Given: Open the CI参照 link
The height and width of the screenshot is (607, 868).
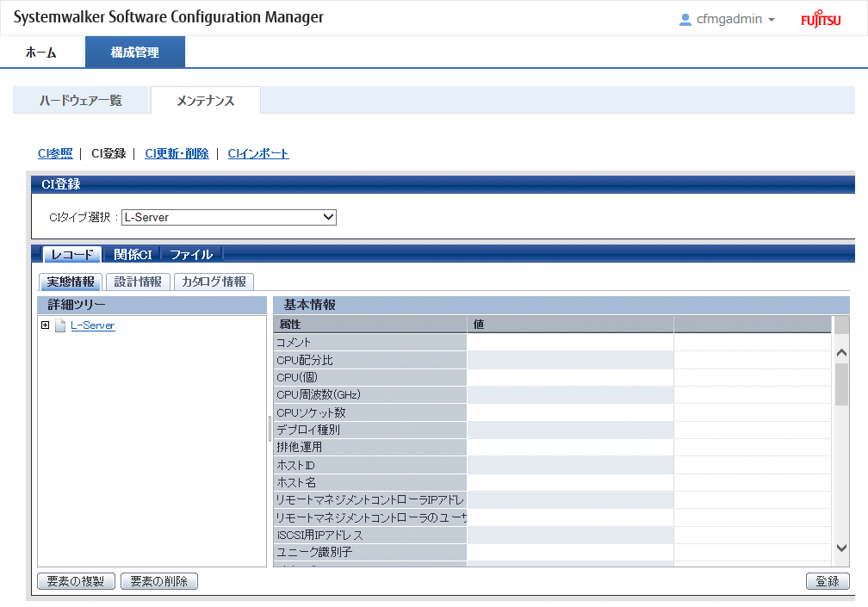Looking at the screenshot, I should pyautogui.click(x=55, y=154).
